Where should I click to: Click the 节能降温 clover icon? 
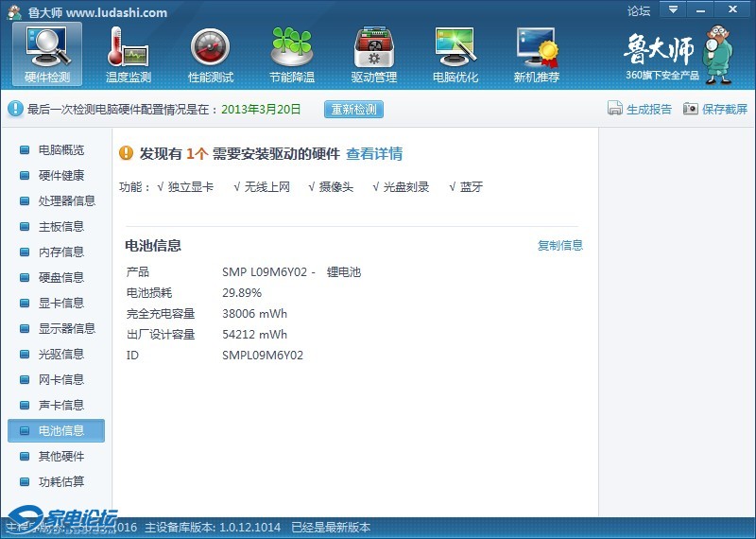click(292, 47)
